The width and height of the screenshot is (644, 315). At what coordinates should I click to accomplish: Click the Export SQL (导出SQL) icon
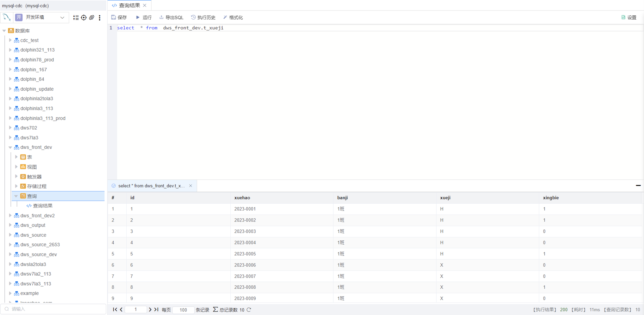click(x=161, y=17)
